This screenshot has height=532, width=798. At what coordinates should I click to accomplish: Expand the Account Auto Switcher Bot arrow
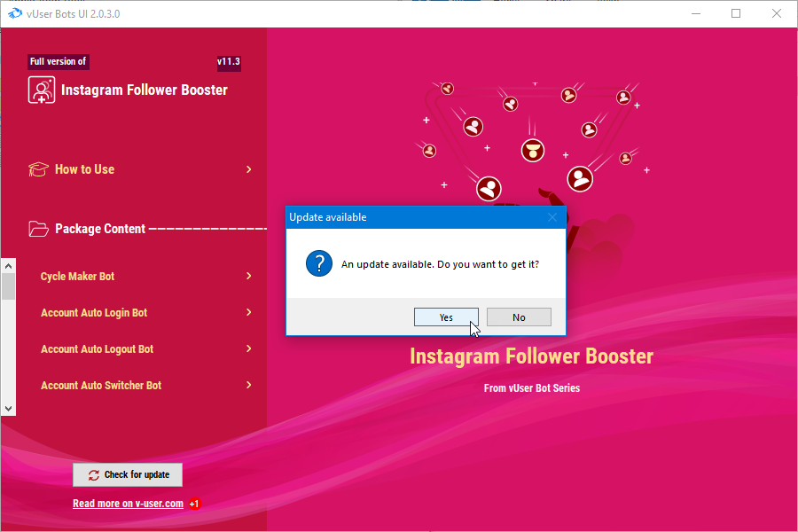tap(249, 385)
